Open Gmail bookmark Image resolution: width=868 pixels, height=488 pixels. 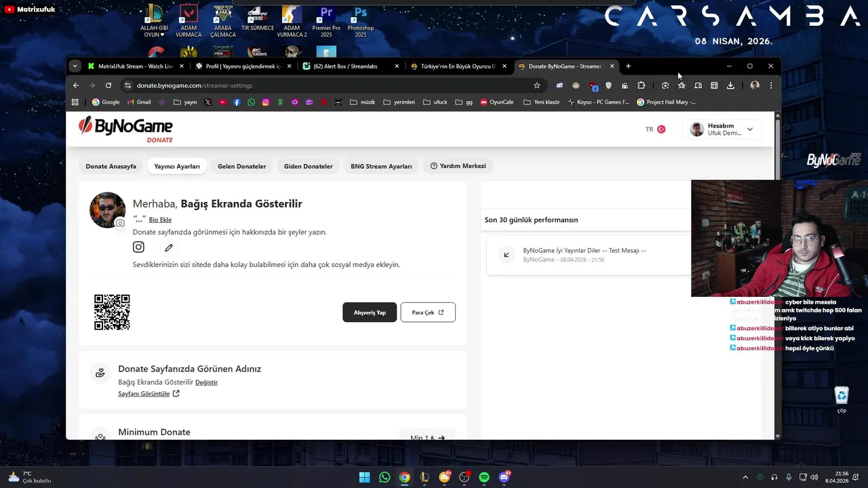[138, 102]
